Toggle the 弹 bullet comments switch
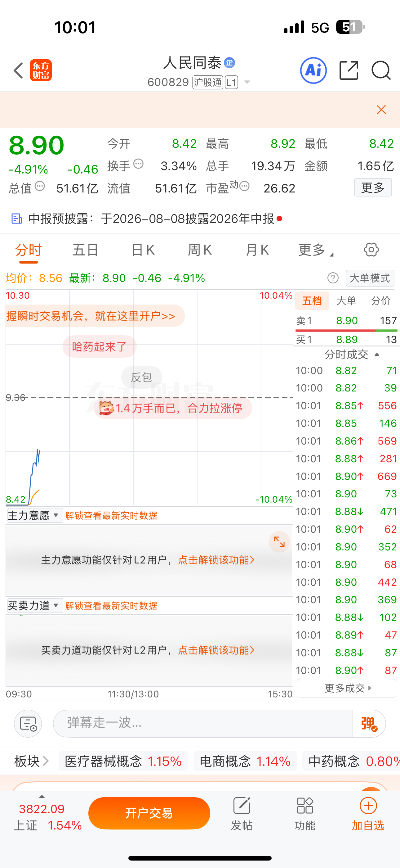 [369, 723]
